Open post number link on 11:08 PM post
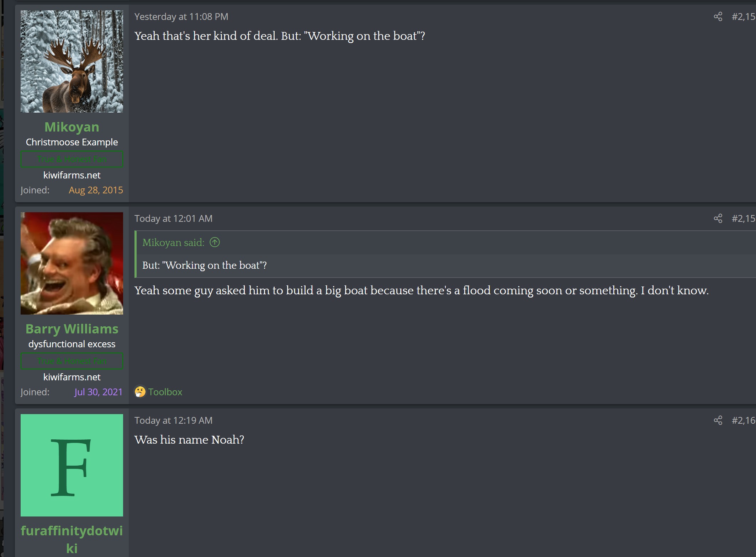 (x=744, y=17)
